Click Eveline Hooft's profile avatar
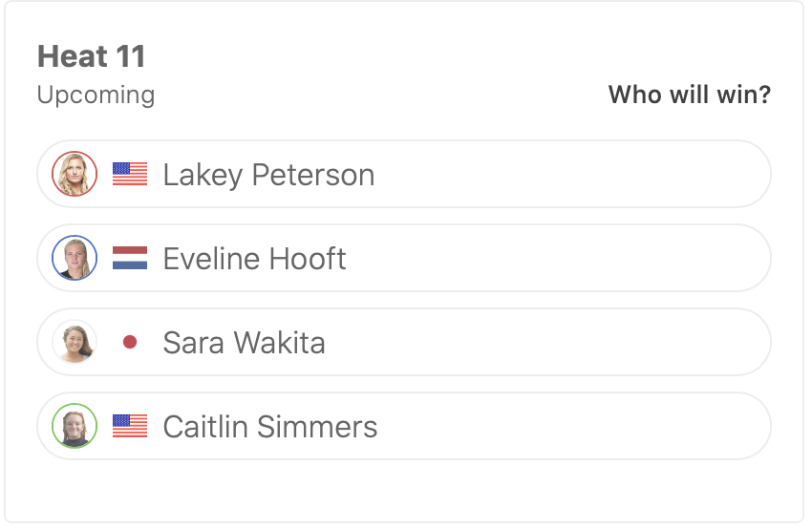The width and height of the screenshot is (812, 529). [75, 258]
